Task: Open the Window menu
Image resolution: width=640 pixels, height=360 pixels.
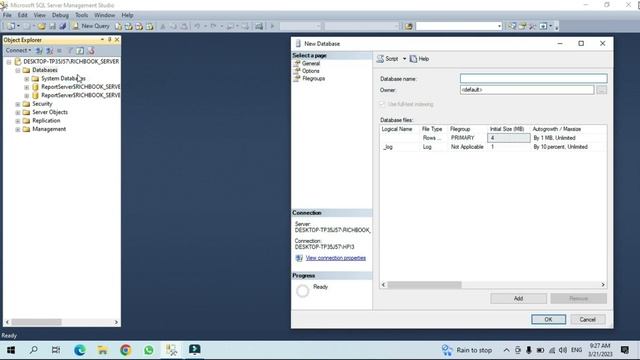Action: tap(104, 15)
